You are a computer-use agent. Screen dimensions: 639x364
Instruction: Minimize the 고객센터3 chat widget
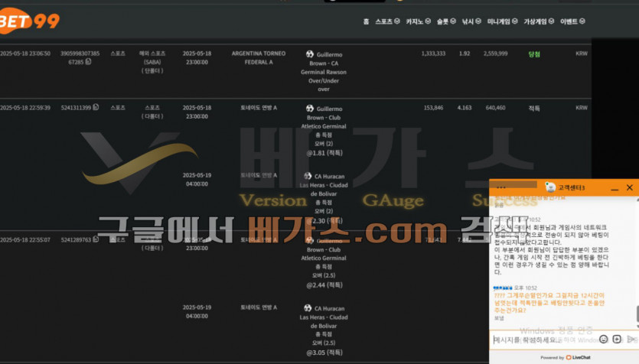coord(615,188)
